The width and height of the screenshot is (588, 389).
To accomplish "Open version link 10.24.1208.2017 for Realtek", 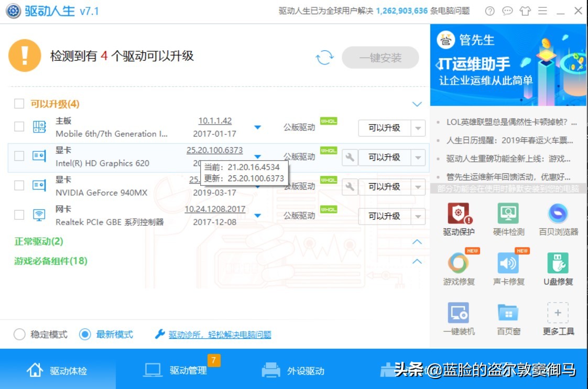I will pos(215,208).
